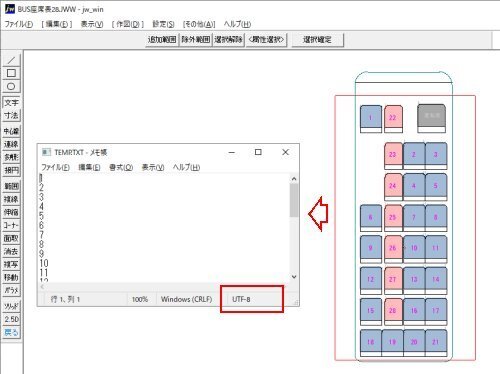
Task: Select the 移動 move tool
Action: [11, 277]
